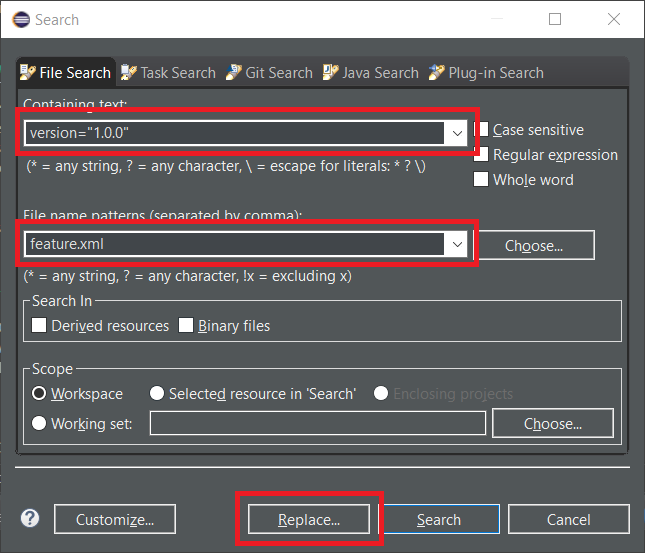The image size is (645, 553).
Task: Toggle the Regular expression checkbox
Action: (x=482, y=155)
